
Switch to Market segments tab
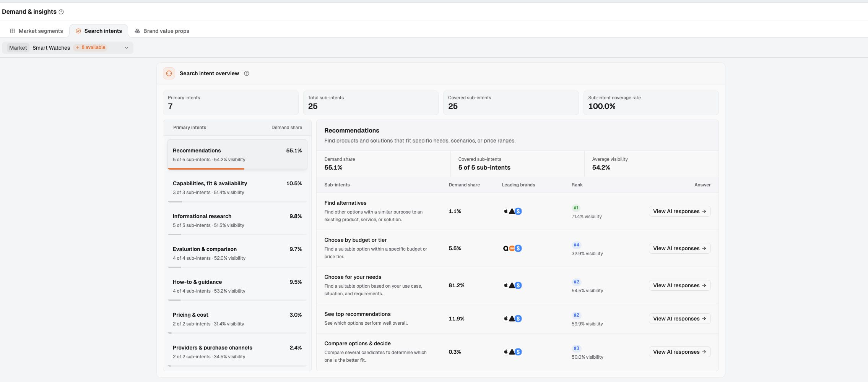click(37, 31)
